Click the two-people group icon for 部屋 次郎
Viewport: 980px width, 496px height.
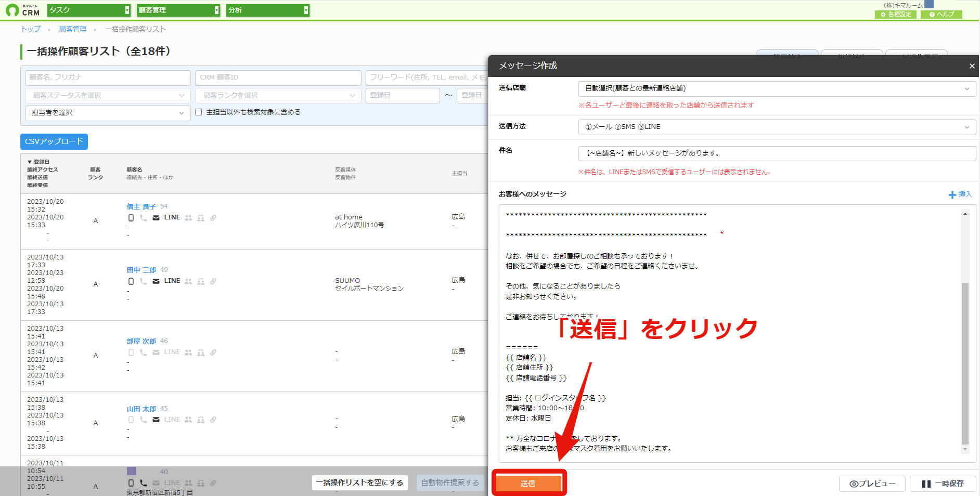coord(188,353)
